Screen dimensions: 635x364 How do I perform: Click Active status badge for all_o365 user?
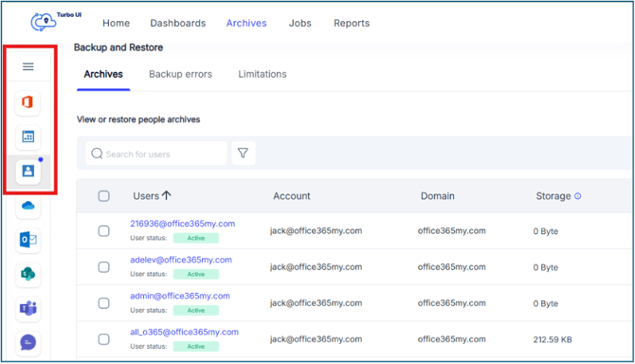click(196, 346)
